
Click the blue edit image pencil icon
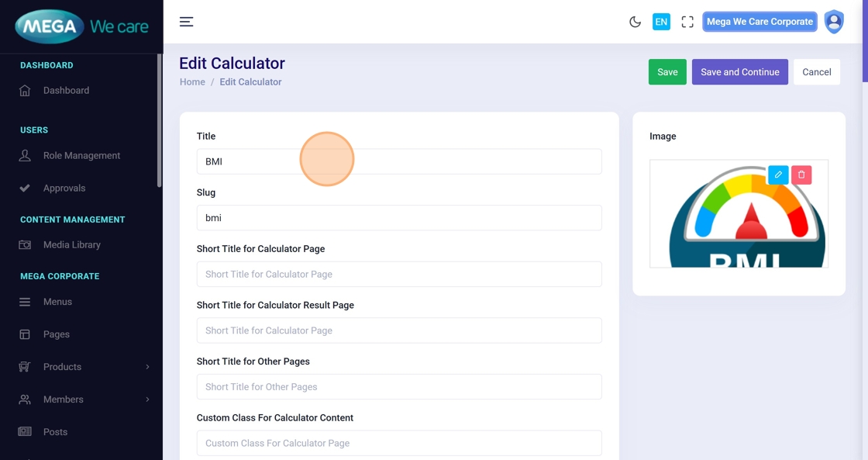pyautogui.click(x=778, y=175)
